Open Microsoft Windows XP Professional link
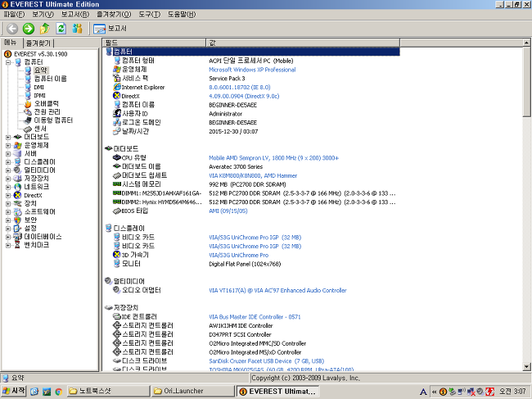532x399 pixels. click(252, 70)
